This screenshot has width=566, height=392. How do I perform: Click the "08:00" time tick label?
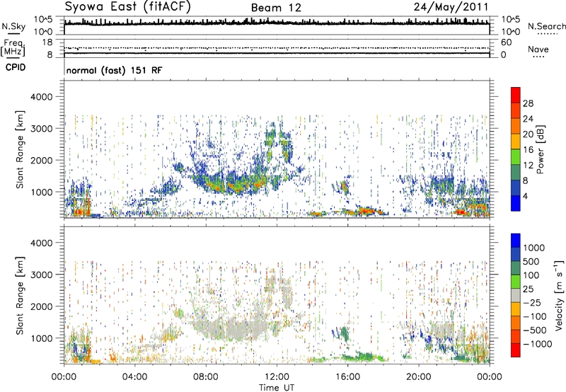click(206, 377)
